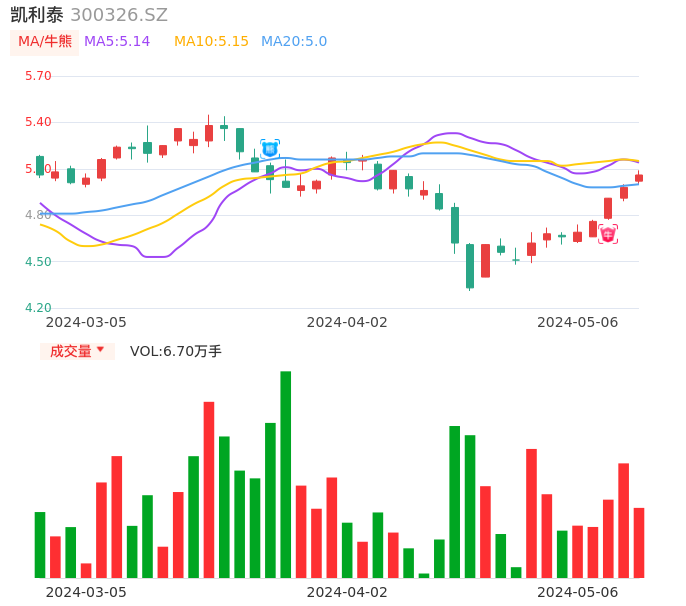686x606 pixels.
Task: Select the leftmost green volume bar
Action: [x=40, y=544]
